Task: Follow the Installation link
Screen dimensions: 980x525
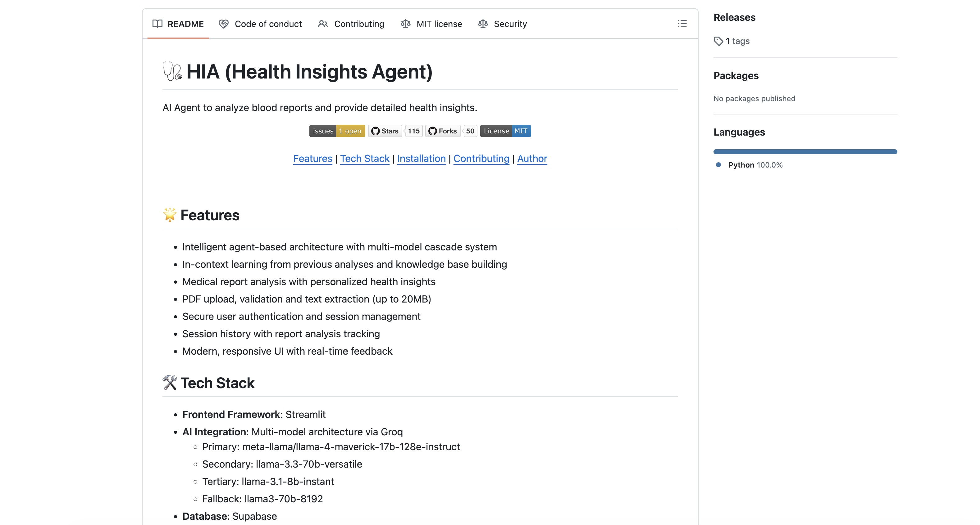Action: (421, 159)
